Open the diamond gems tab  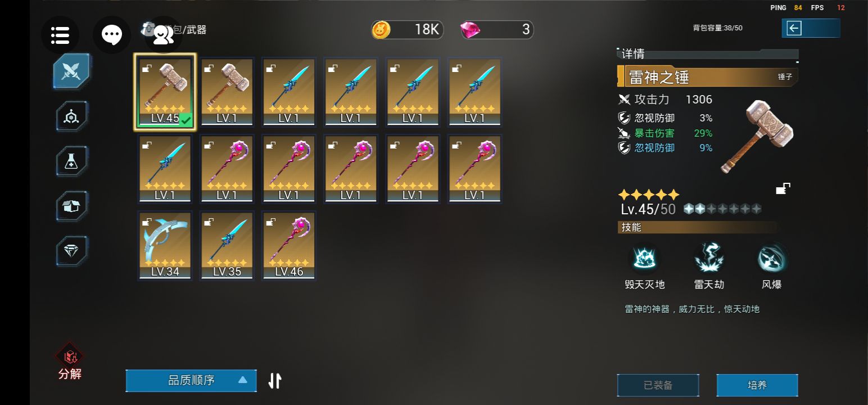coord(72,251)
